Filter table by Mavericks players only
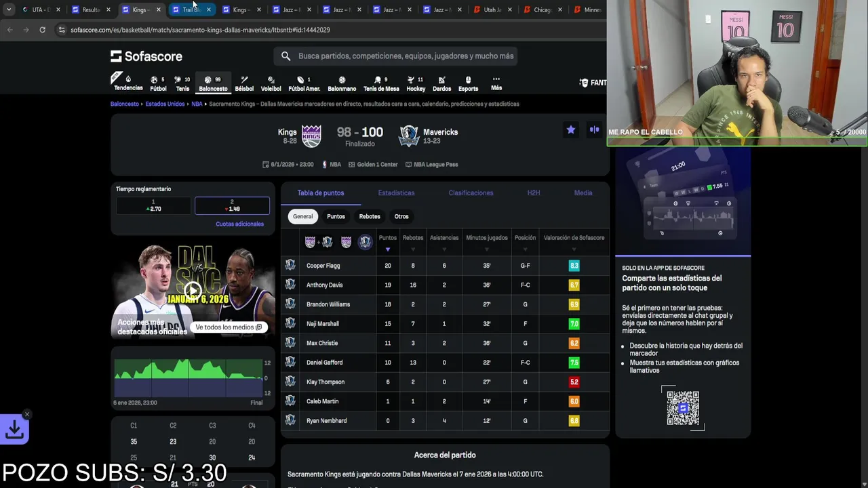This screenshot has width=868, height=488. [365, 242]
